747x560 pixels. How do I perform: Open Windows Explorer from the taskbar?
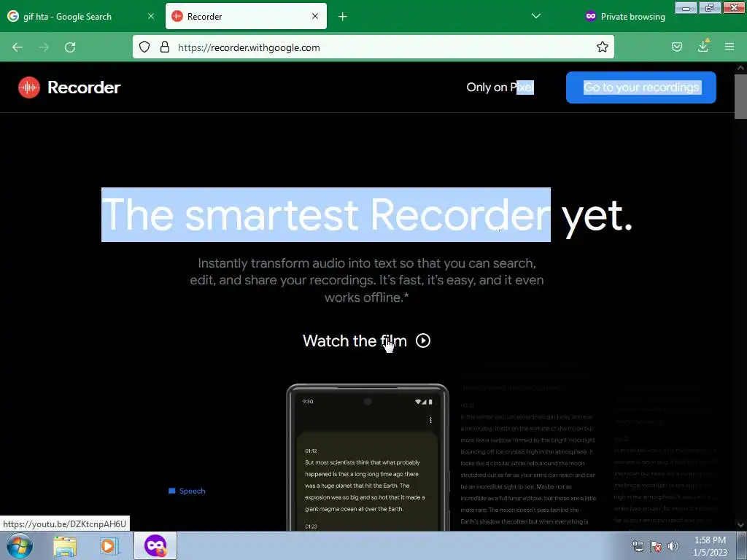coord(65,546)
